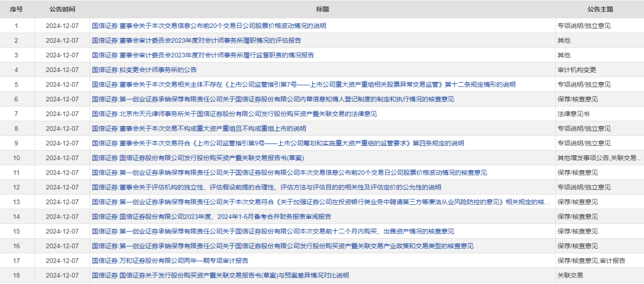Select date 2024-12-07 in row 1
Screen dimensions: 644x284
point(62,26)
